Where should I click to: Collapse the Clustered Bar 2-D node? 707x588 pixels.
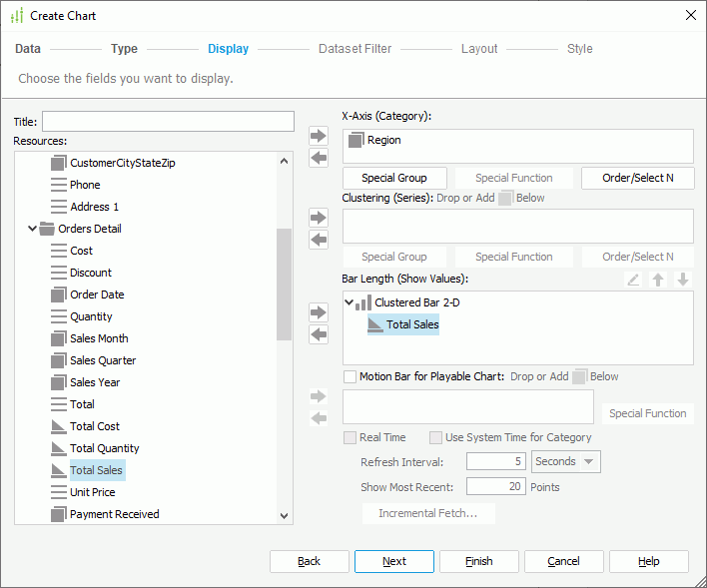tap(349, 302)
